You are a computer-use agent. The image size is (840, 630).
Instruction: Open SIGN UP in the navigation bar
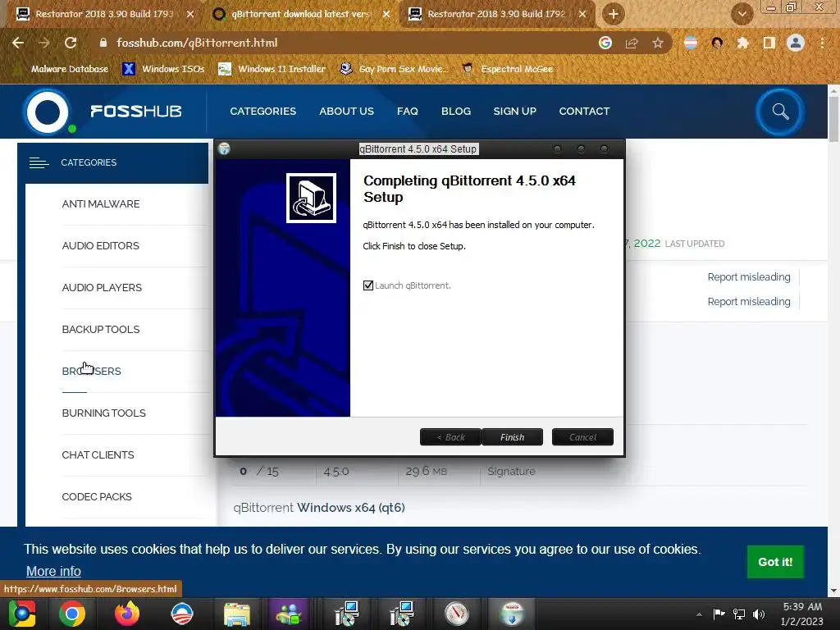[x=515, y=112]
